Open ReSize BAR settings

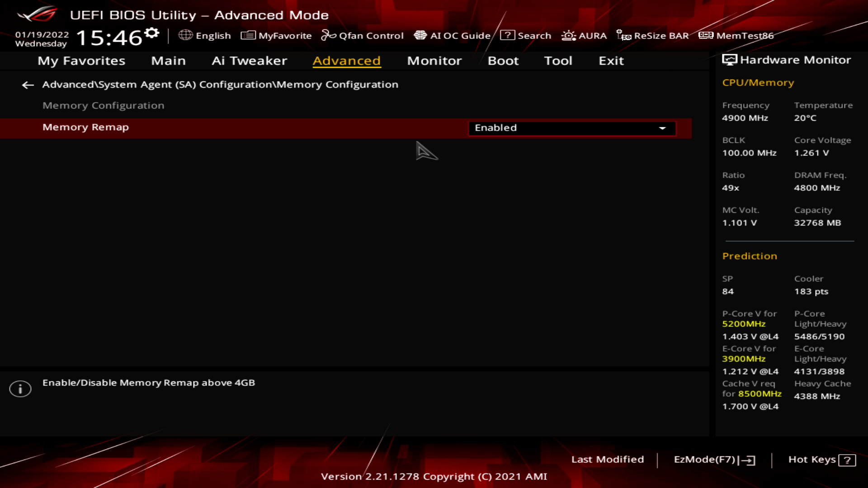(655, 36)
